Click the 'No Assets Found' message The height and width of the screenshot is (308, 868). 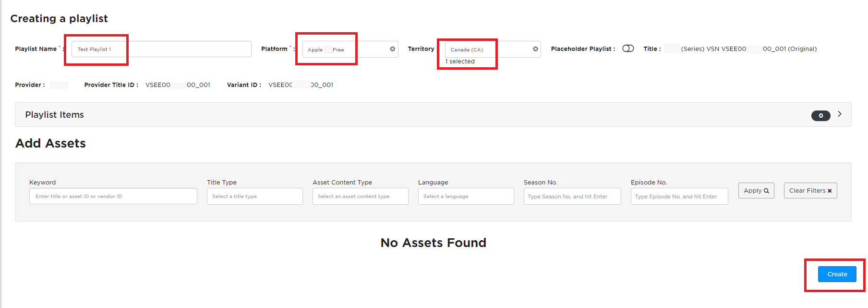tap(433, 243)
